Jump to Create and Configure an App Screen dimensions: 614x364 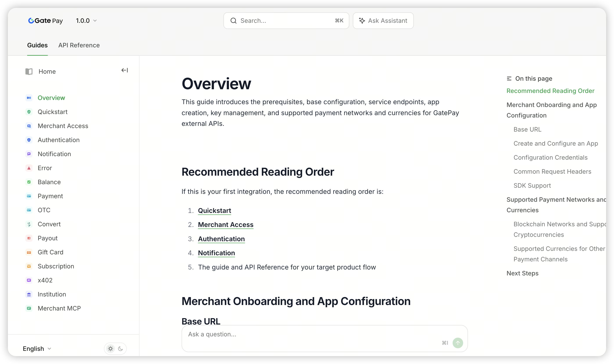[x=556, y=143]
